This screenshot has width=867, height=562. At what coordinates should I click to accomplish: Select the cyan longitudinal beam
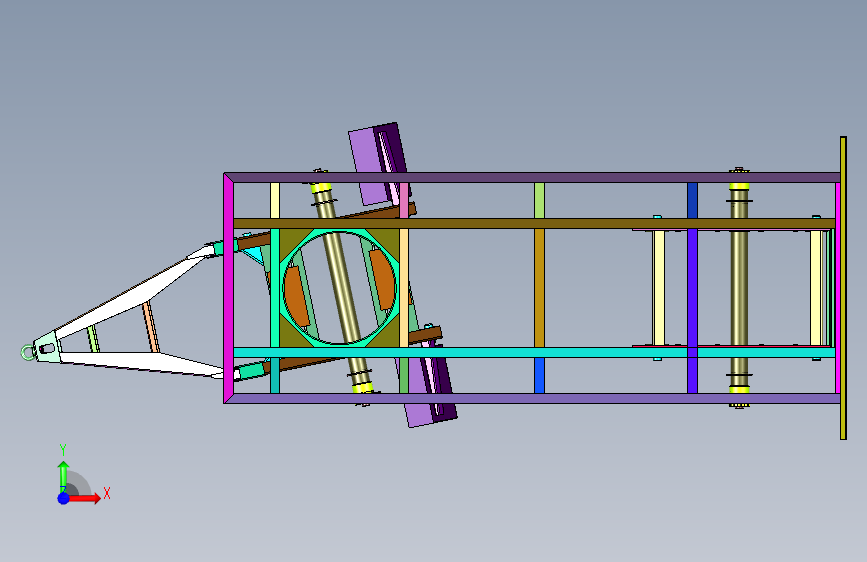click(534, 352)
